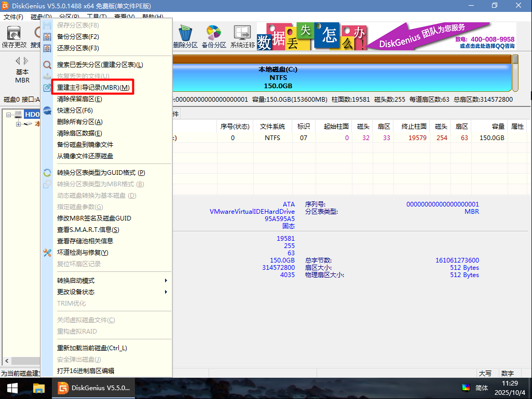
Task: Select 备份分区表(F2) menu entry
Action: coord(78,37)
